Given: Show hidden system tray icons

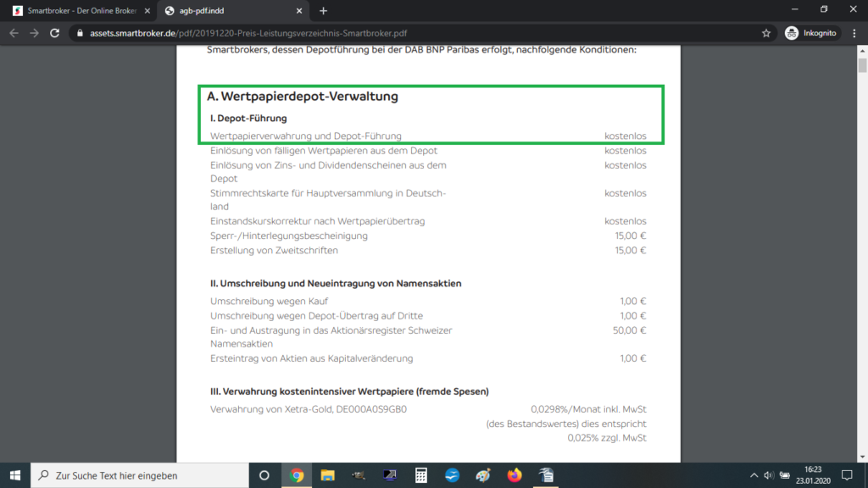Looking at the screenshot, I should pyautogui.click(x=754, y=475).
